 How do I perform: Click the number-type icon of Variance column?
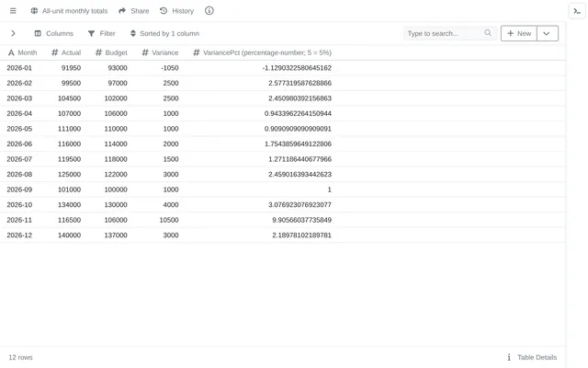(145, 52)
